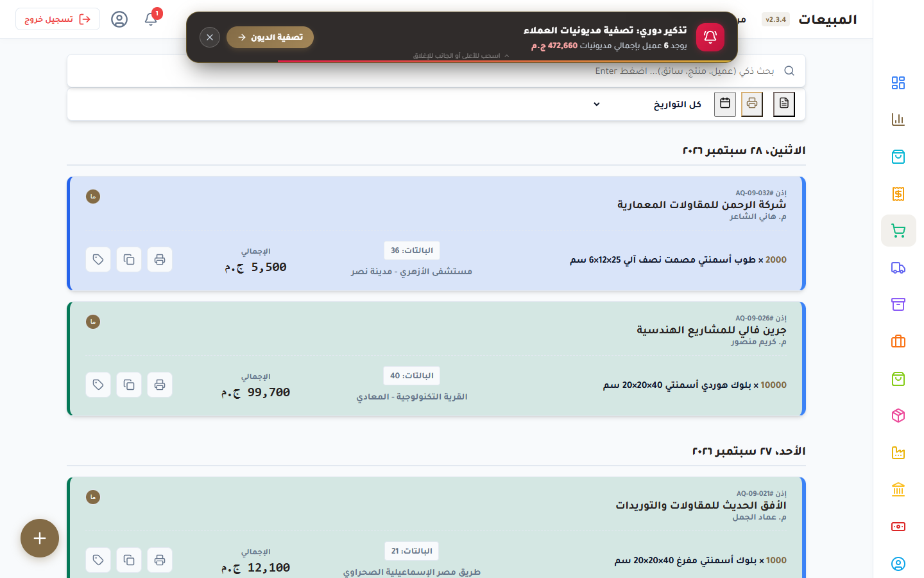Image resolution: width=924 pixels, height=578 pixels.
Task: Click the document icon in filter bar
Action: 784,104
